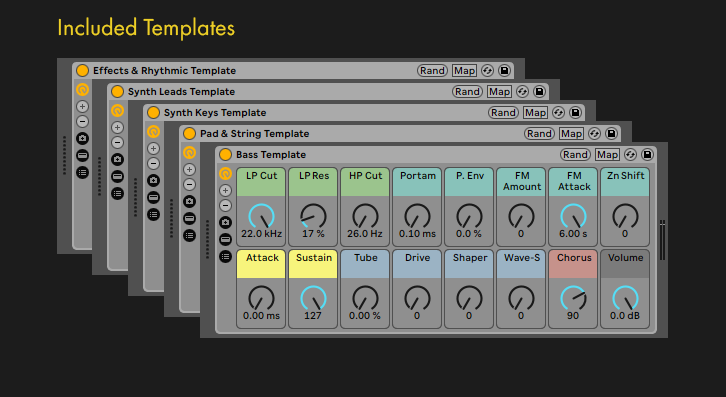Select the Wave-S macro label
The height and width of the screenshot is (397, 726).
(522, 258)
